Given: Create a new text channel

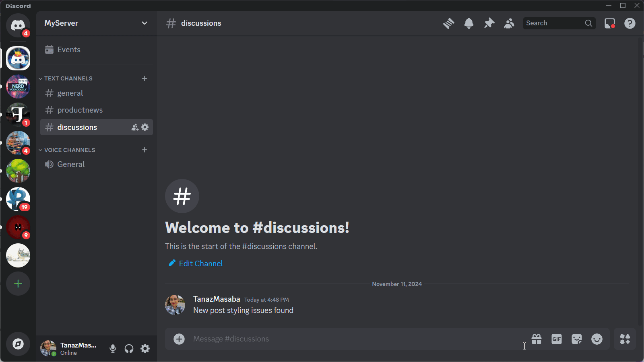Looking at the screenshot, I should [144, 78].
